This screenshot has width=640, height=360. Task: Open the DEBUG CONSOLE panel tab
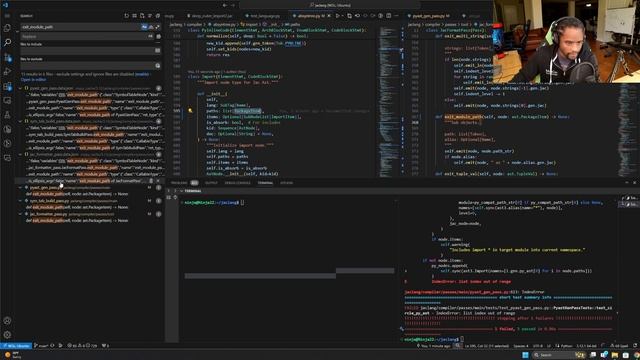click(x=237, y=183)
